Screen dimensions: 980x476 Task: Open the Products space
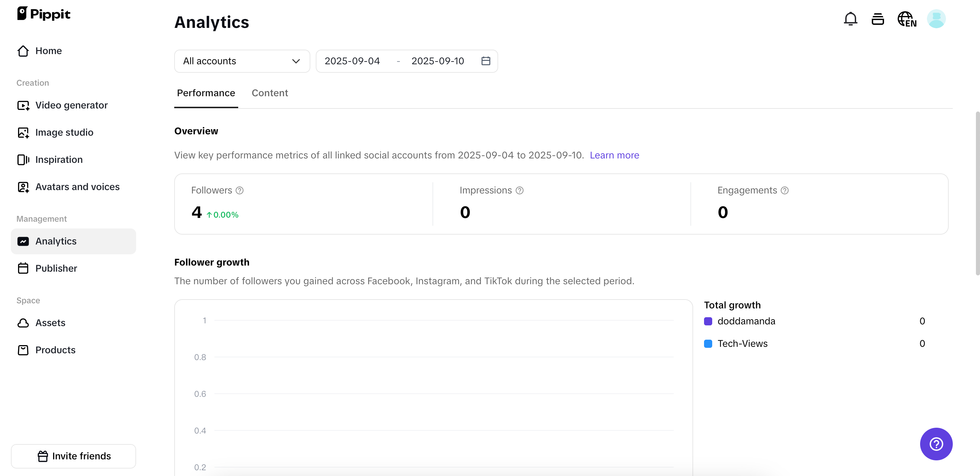(55, 350)
